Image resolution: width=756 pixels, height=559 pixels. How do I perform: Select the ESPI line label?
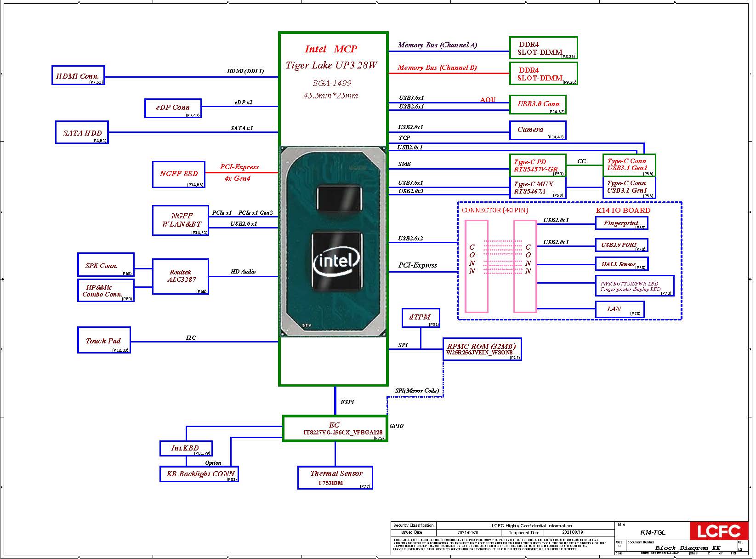click(347, 402)
